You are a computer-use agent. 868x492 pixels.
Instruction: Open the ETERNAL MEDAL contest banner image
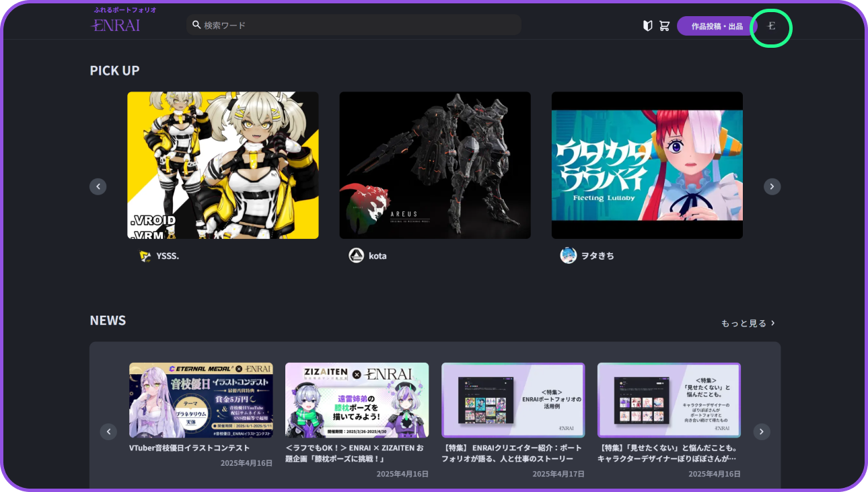pos(201,400)
